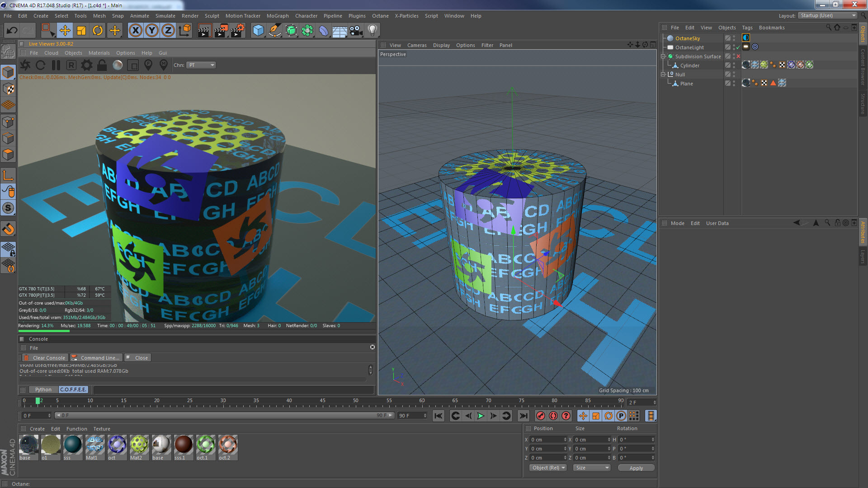Open Live Viewer settings gear
This screenshot has width=868, height=488.
click(x=86, y=65)
